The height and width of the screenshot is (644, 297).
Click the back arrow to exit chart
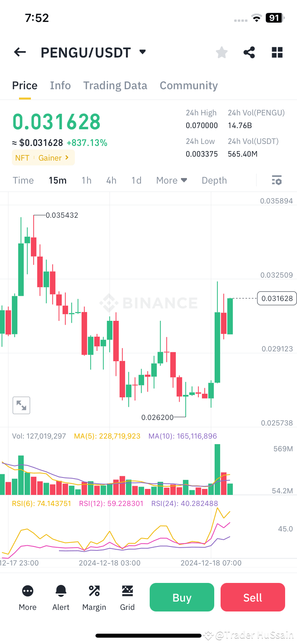(x=20, y=52)
